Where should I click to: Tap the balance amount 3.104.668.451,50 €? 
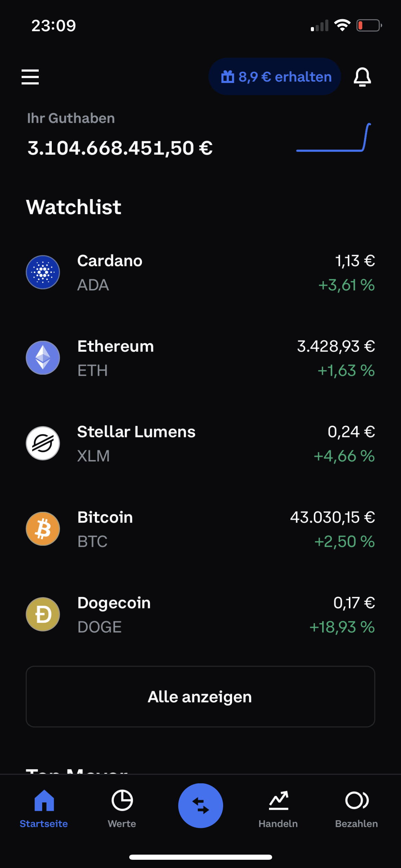click(120, 148)
